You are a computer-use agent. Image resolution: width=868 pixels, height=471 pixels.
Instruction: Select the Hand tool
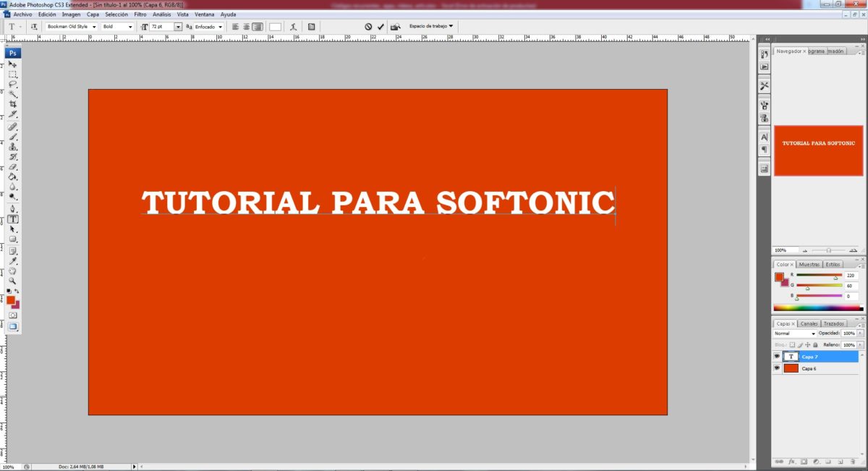(x=12, y=270)
